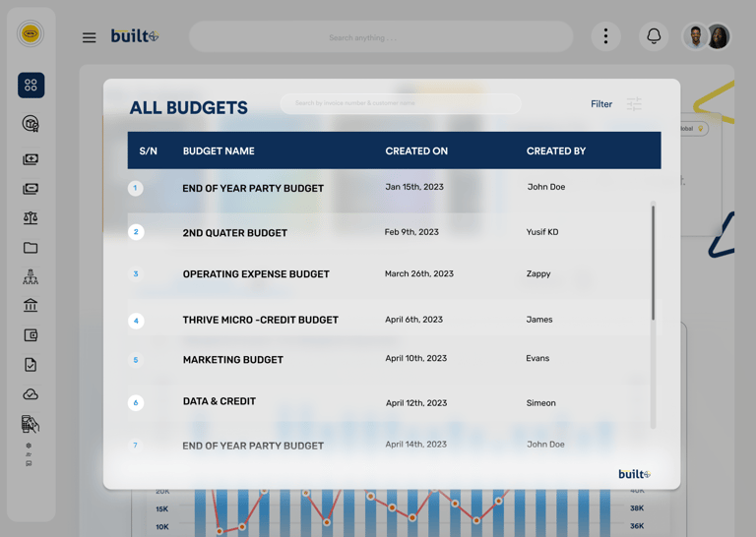Click the date Feb 9th, 2023
Screen dimensions: 756x537
tap(411, 232)
